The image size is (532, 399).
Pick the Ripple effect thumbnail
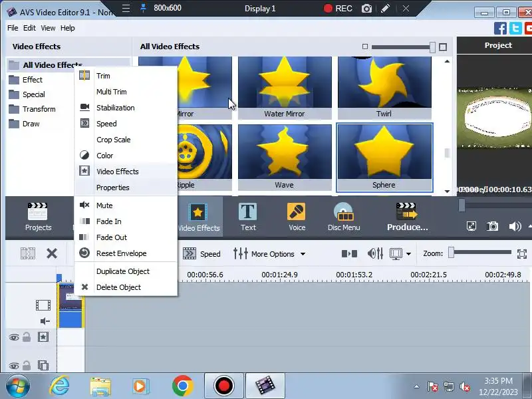(205, 158)
